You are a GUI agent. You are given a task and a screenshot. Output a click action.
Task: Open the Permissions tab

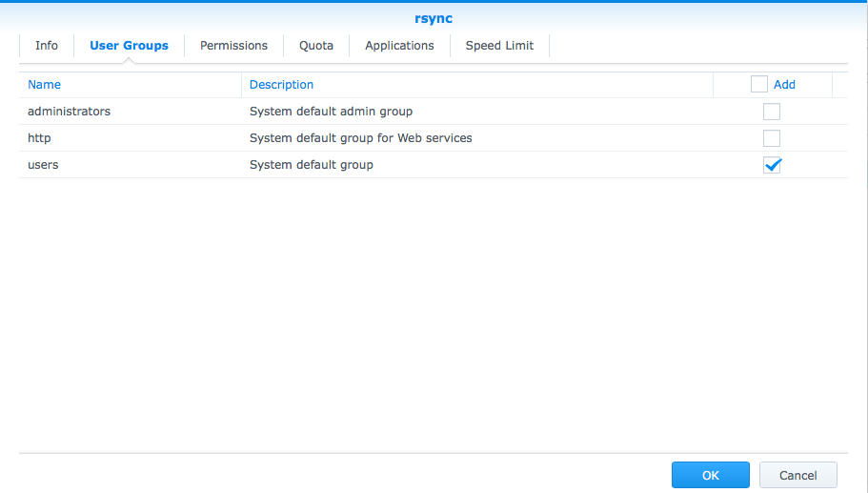(x=233, y=46)
